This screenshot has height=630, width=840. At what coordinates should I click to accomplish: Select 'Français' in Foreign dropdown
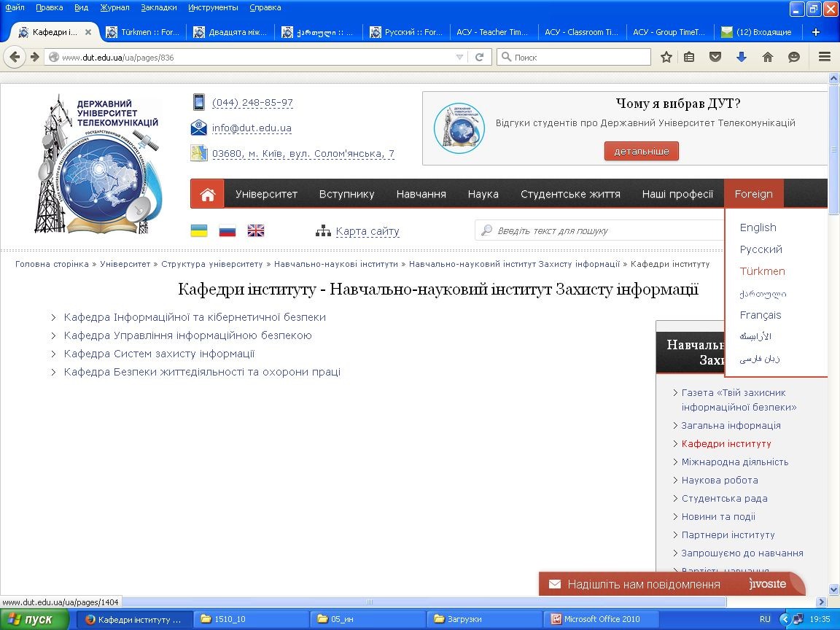pos(761,315)
